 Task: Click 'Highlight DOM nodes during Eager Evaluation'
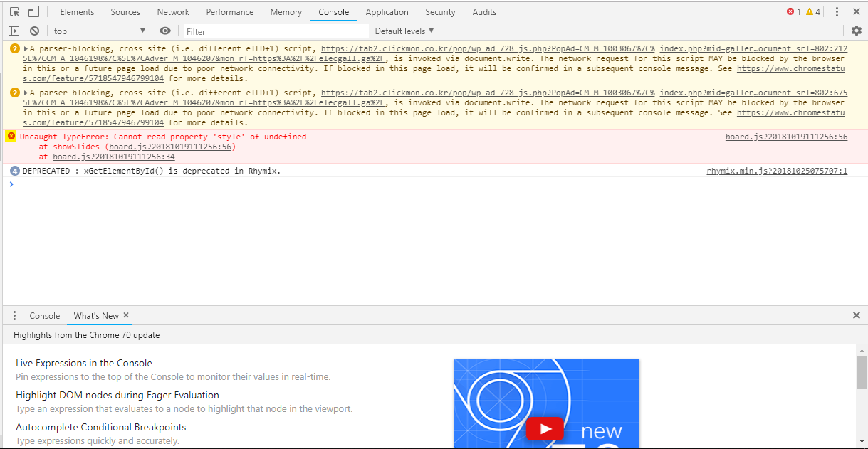[117, 395]
